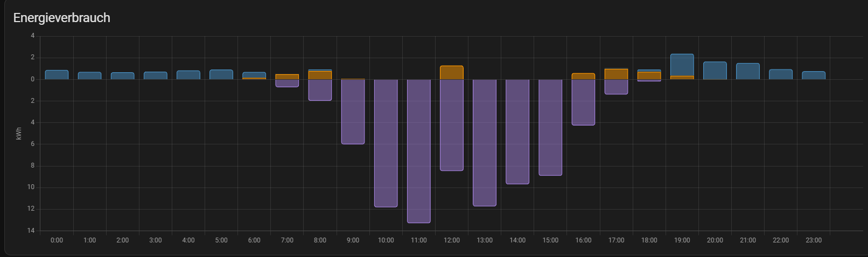Click the blue bar at 0:00
The image size is (868, 257).
(x=57, y=75)
